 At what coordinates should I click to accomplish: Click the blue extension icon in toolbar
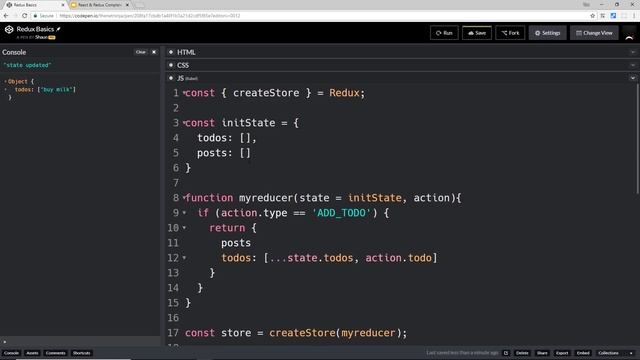click(613, 16)
